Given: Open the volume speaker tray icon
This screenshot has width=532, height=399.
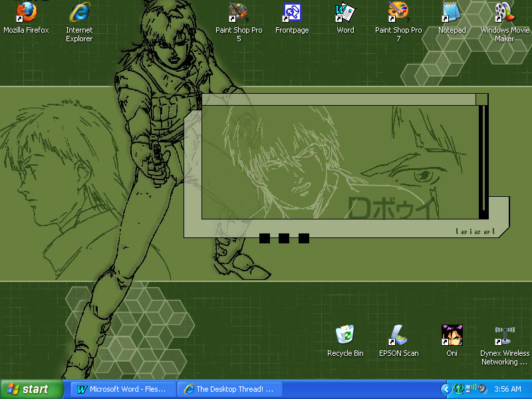Looking at the screenshot, I should 482,389.
